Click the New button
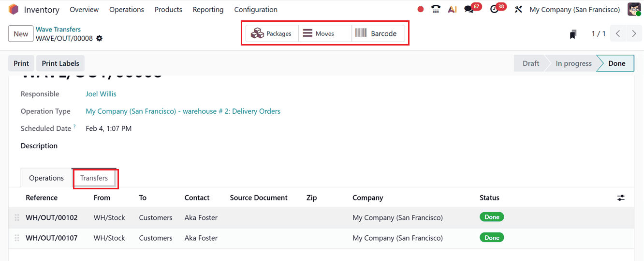This screenshot has width=644, height=261. coord(21,34)
